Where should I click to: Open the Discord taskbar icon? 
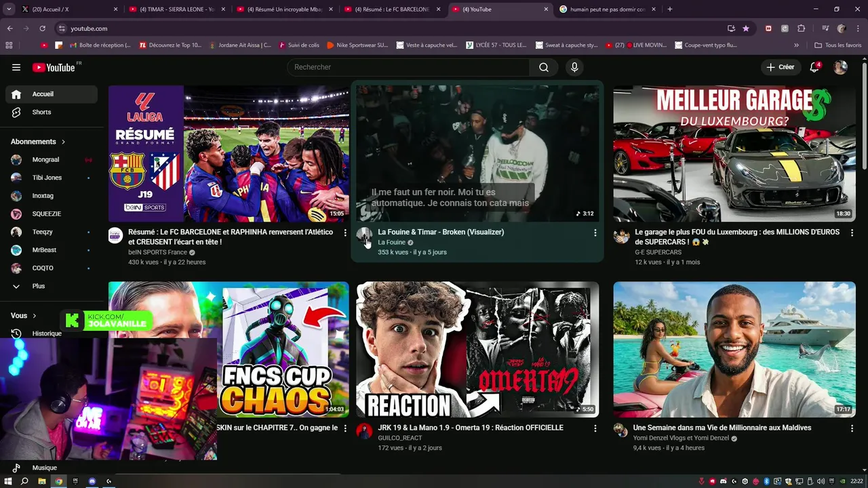point(92,481)
